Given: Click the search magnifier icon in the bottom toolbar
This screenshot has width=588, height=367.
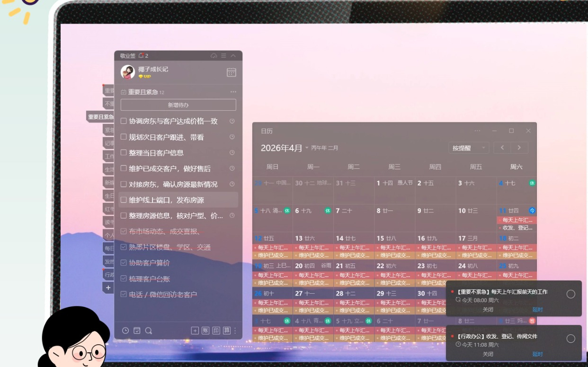Looking at the screenshot, I should (x=148, y=331).
